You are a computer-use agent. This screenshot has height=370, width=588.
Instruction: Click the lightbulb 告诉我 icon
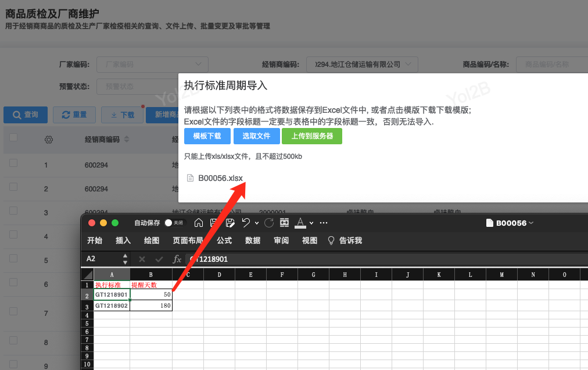pos(331,240)
